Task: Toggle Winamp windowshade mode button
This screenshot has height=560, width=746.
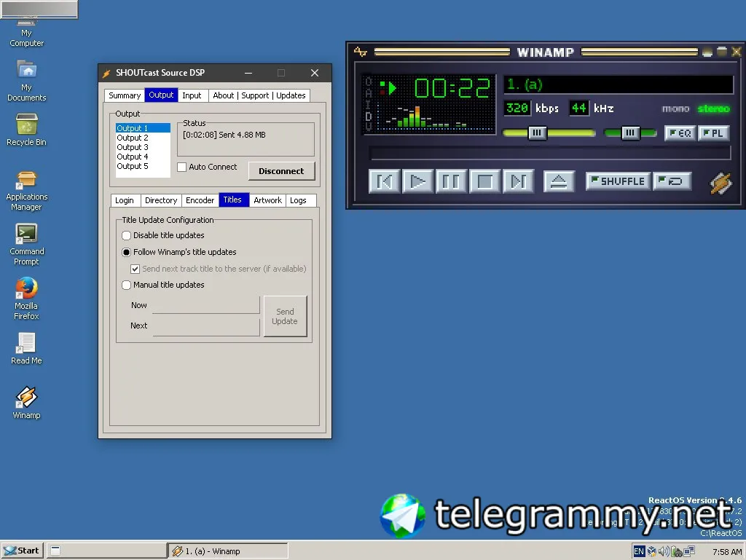Action: pyautogui.click(x=722, y=52)
